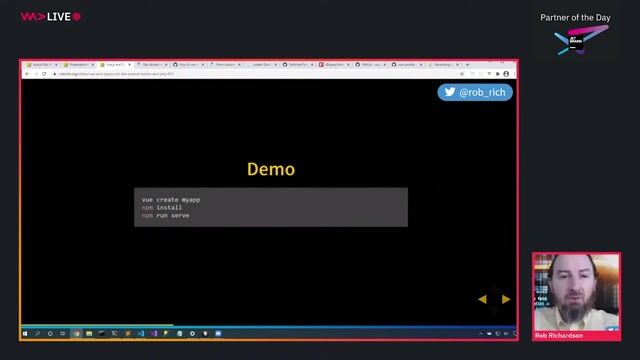This screenshot has width=640, height=360.
Task: Open the notification center in the tray
Action: (x=514, y=333)
